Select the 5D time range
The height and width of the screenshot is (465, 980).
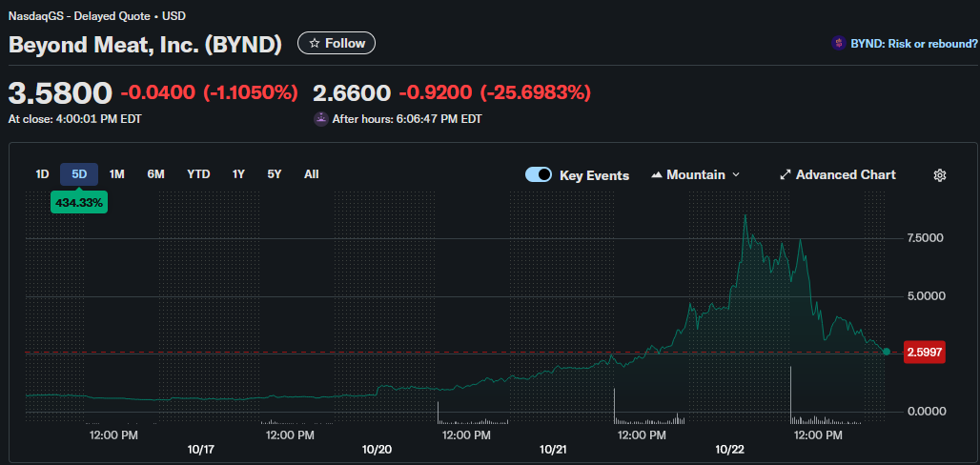tap(79, 174)
